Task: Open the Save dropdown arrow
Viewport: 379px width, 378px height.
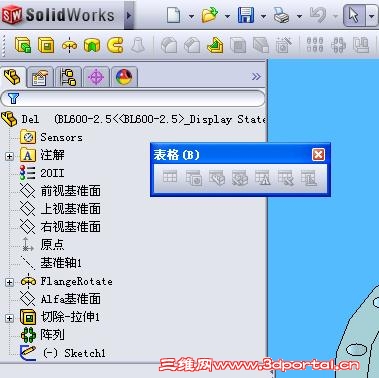Action: point(263,16)
